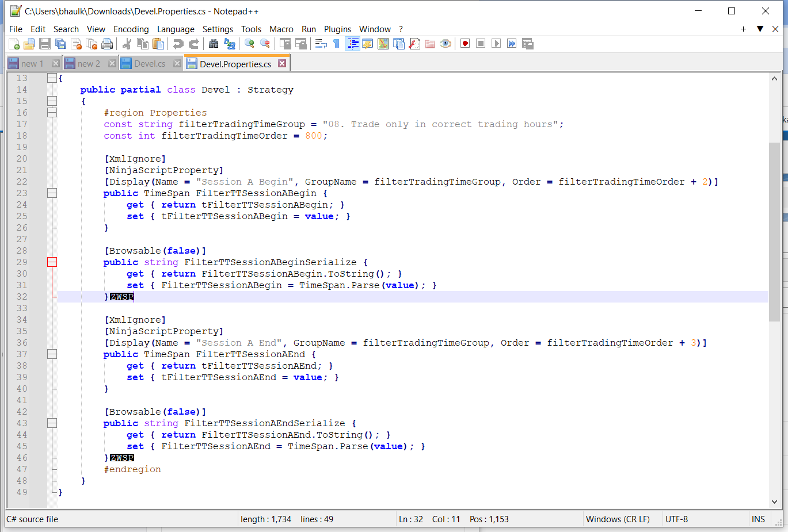Toggle synchronized vertical scrolling

point(285,44)
